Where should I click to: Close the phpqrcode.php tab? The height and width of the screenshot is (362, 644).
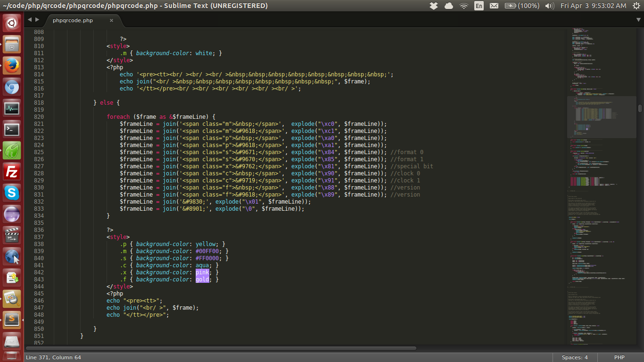point(111,20)
